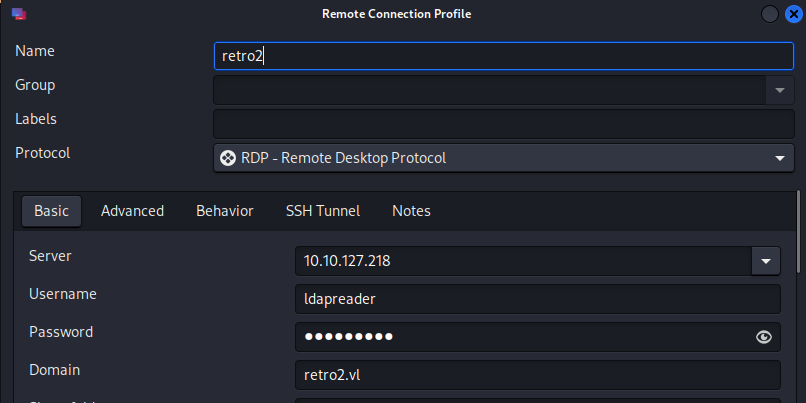The height and width of the screenshot is (403, 806).
Task: Switch to the Advanced tab
Action: tap(132, 211)
